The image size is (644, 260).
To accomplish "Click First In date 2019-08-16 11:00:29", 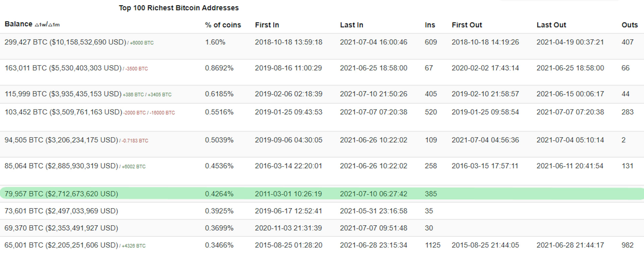I will 288,68.
